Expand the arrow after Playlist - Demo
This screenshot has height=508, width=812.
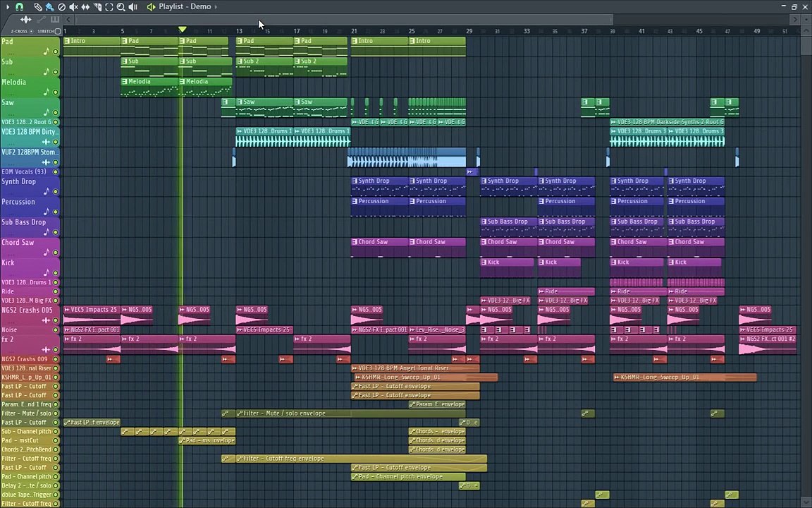tap(216, 7)
